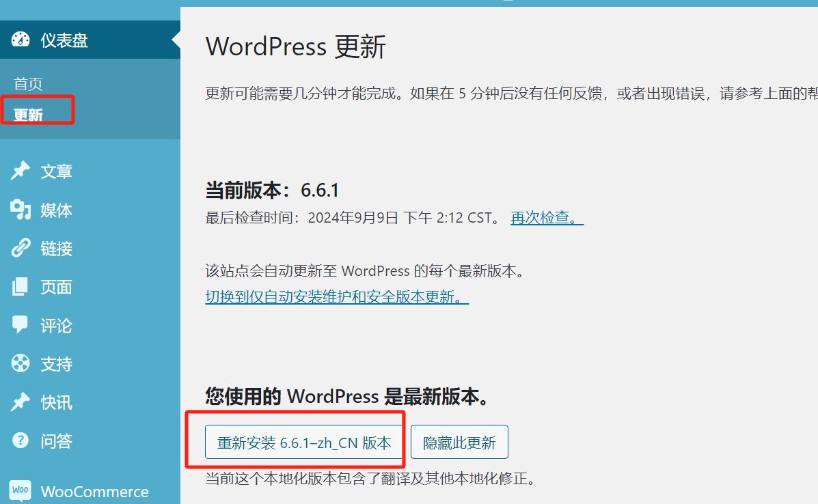Image resolution: width=818 pixels, height=504 pixels.
Task: Select the 问答 question-mark icon
Action: tap(21, 440)
